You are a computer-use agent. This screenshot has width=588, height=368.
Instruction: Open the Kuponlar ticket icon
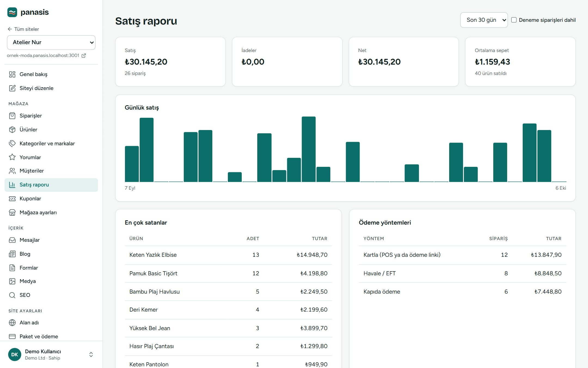12,198
